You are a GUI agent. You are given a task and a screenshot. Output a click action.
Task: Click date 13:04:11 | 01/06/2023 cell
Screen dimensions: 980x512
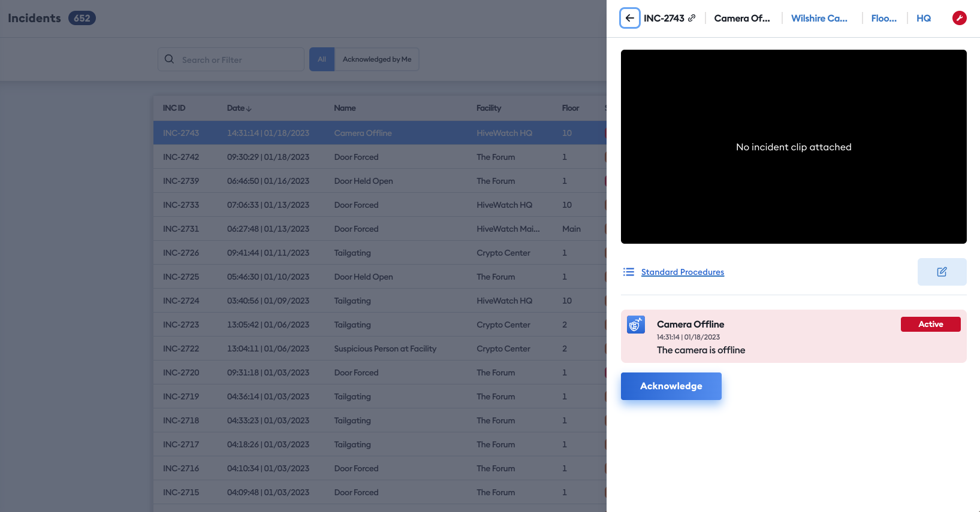(268, 349)
